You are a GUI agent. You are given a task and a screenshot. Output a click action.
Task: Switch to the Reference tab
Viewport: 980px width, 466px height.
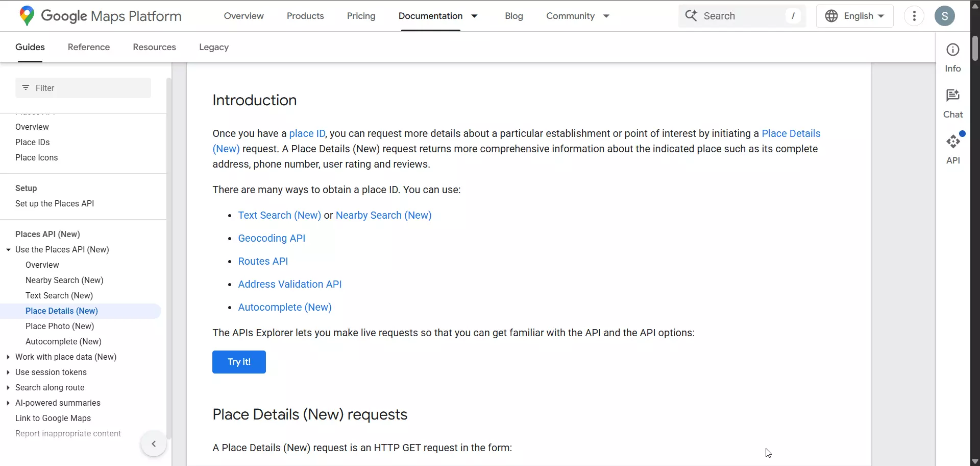(x=88, y=47)
